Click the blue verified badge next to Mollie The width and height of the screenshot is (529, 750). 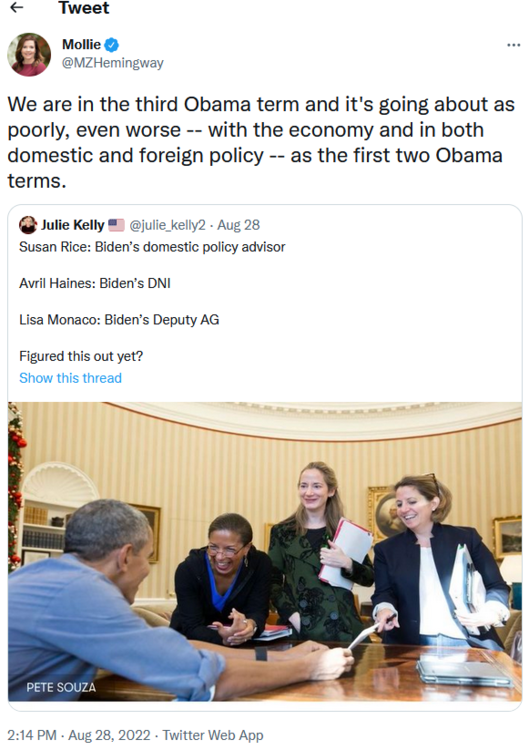pos(111,45)
